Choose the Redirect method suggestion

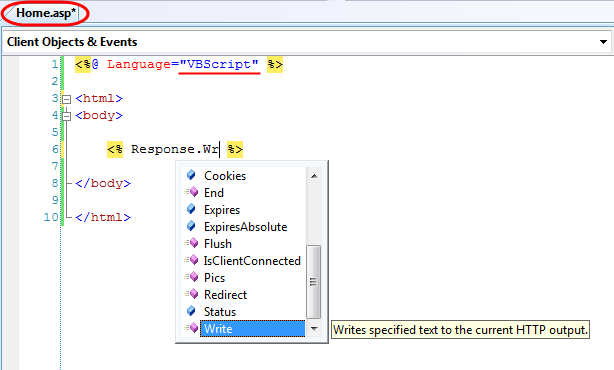[225, 294]
